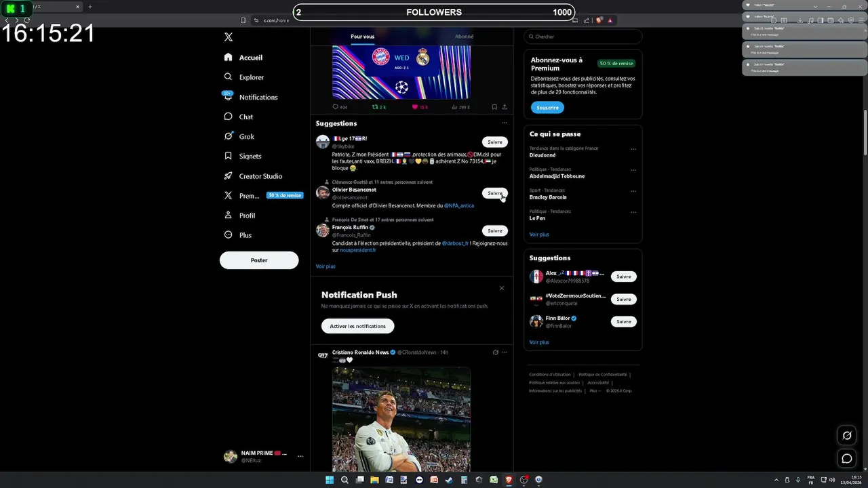Viewport: 868px width, 488px height.
Task: Open Premium in the sidebar
Action: click(x=262, y=196)
